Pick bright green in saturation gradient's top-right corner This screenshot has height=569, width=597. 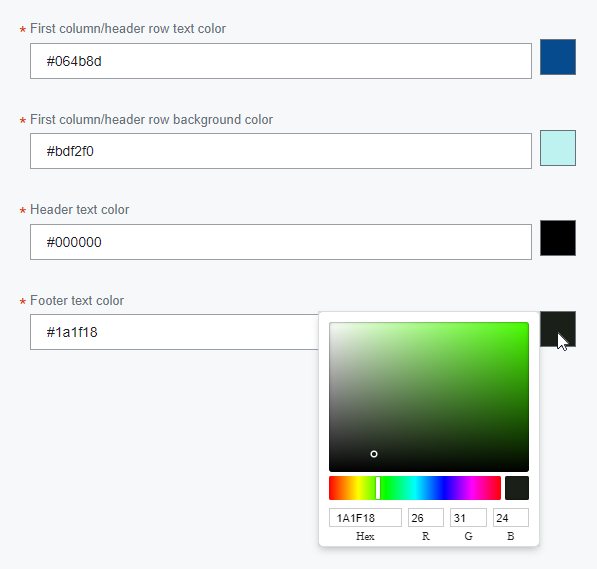525,326
